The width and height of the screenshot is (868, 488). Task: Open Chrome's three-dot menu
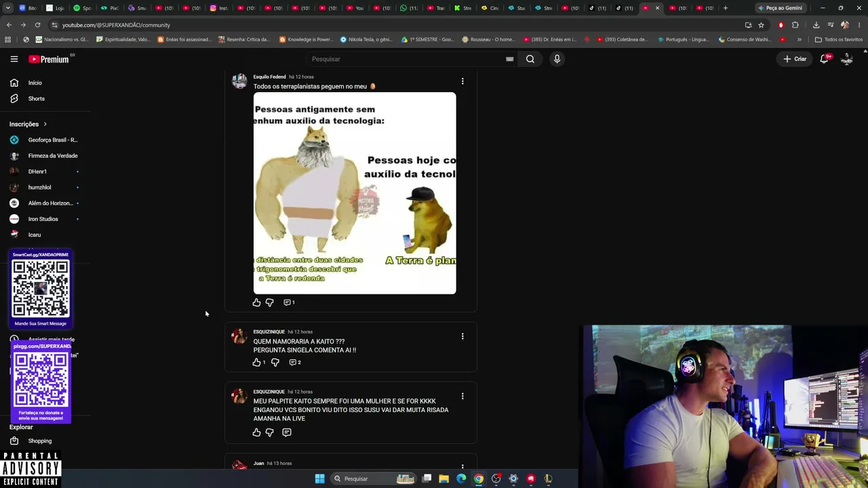pyautogui.click(x=859, y=25)
